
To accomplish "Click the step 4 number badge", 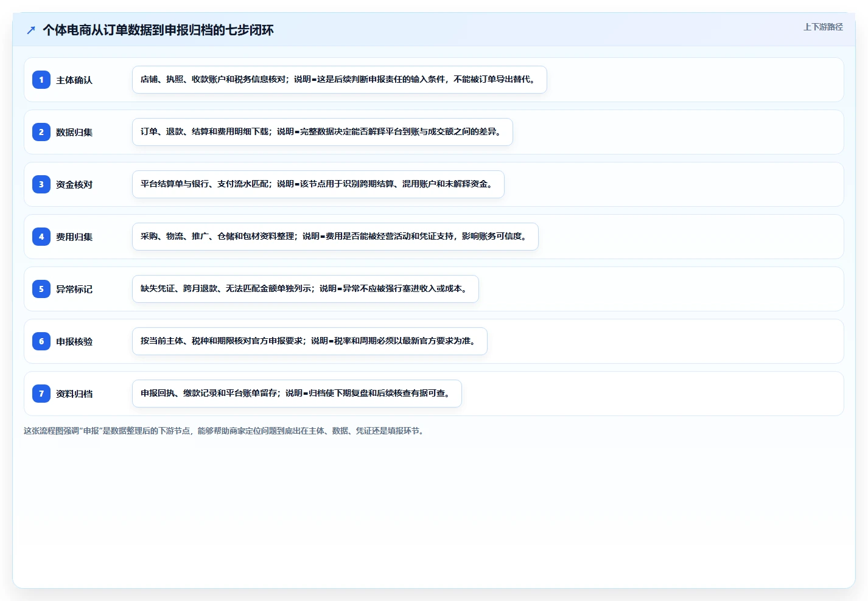I will click(x=41, y=237).
